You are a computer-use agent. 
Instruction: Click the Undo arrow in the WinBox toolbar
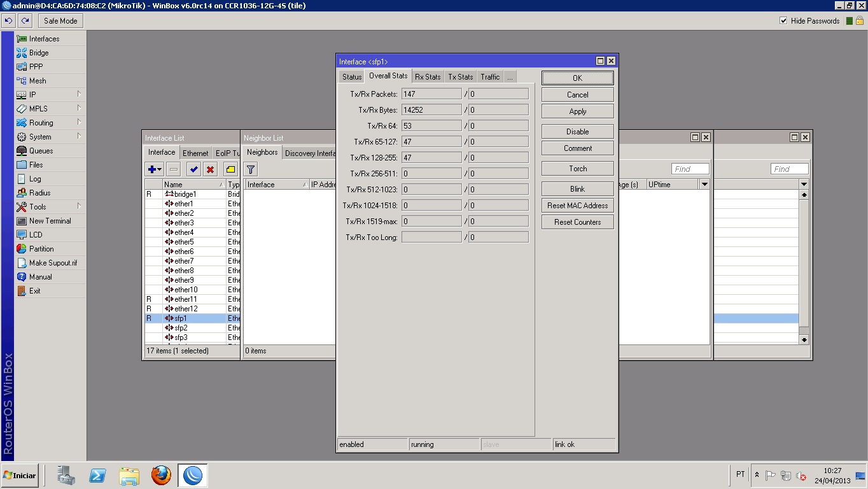point(8,21)
